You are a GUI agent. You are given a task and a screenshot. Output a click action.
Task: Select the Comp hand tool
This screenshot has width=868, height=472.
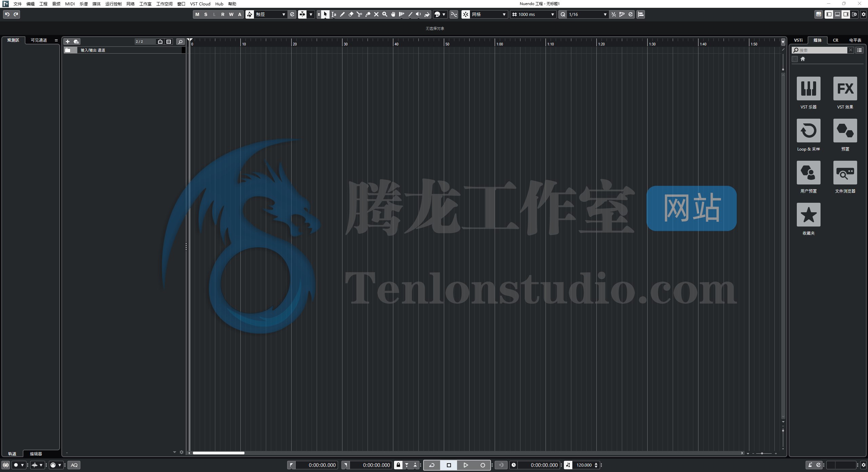point(393,14)
